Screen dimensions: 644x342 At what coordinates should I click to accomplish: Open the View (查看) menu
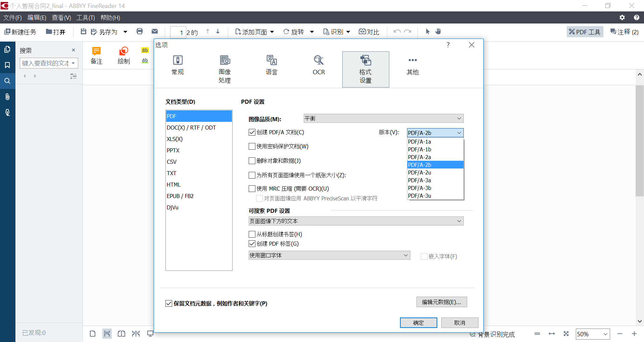coord(61,17)
